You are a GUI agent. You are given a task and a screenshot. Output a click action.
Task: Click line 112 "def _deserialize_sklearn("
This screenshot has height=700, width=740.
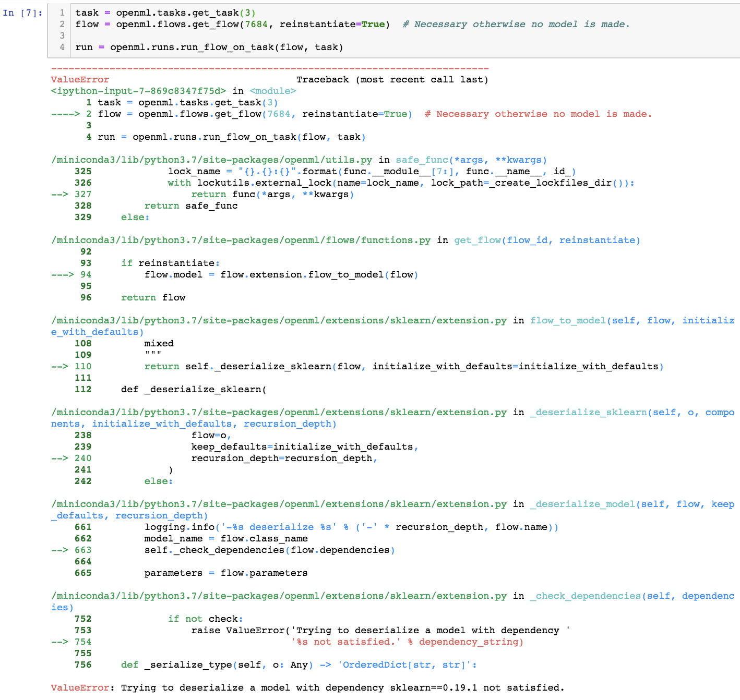tap(194, 389)
